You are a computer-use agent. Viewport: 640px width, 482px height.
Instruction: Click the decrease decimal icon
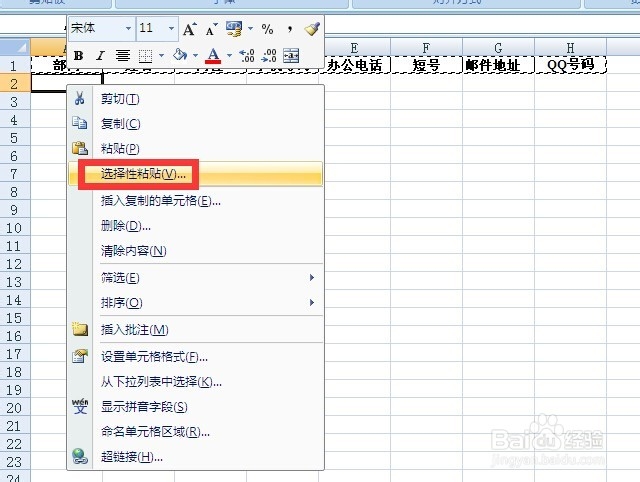point(269,55)
